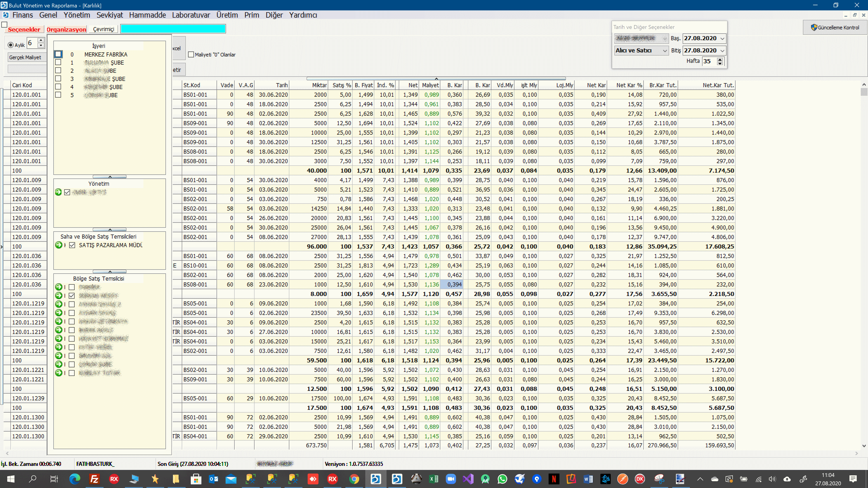Open the Alıcı ve Satıcı dropdown
Viewport: 868px width, 488px height.
pos(665,51)
